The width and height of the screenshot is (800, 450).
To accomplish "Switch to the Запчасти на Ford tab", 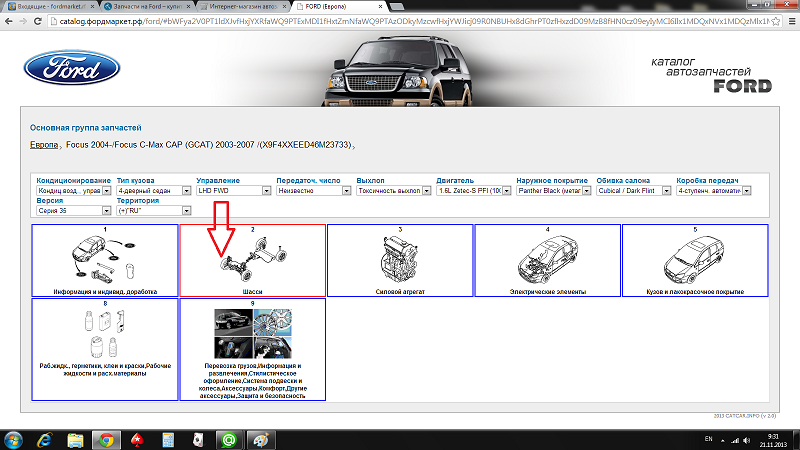I will (x=147, y=7).
